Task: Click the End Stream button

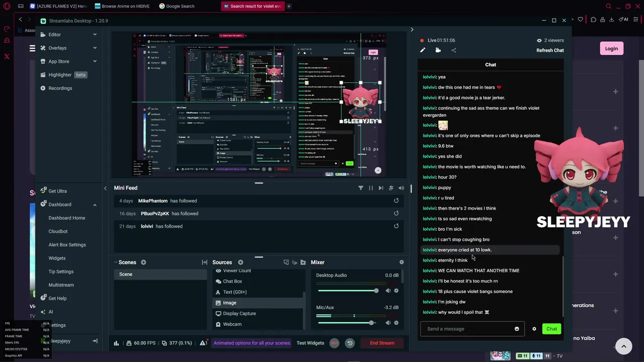Action: coord(382,343)
